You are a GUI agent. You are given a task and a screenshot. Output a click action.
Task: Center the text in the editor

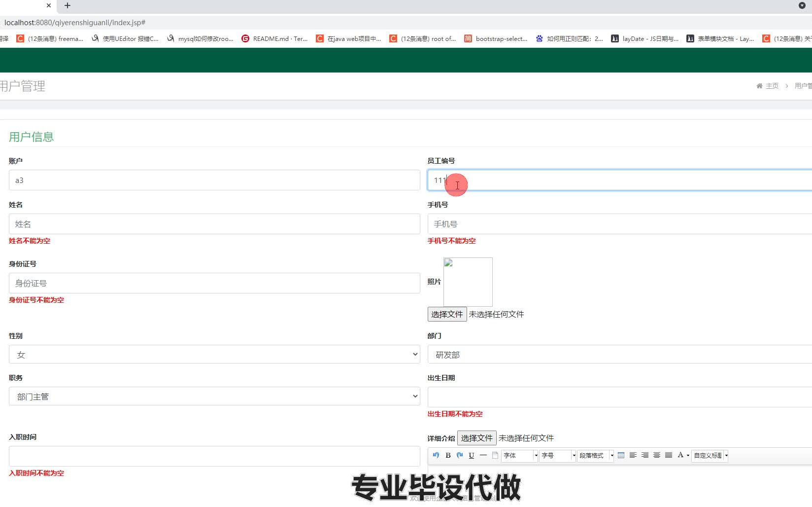(x=657, y=455)
